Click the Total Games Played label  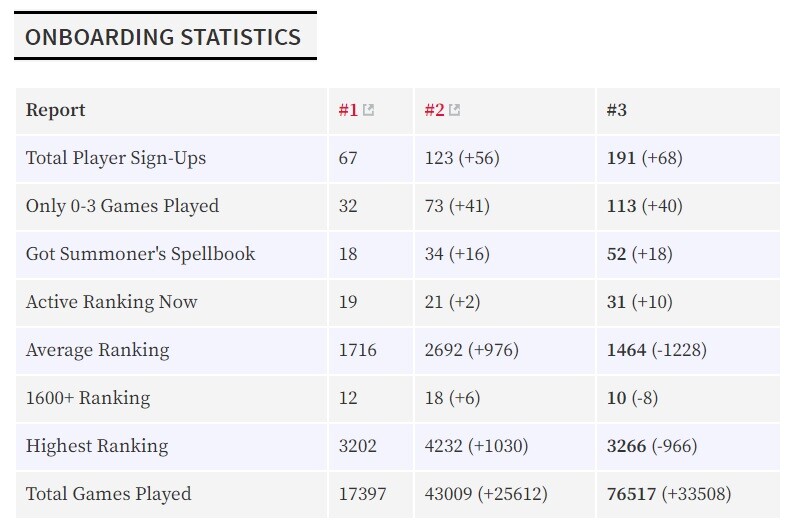click(x=108, y=494)
